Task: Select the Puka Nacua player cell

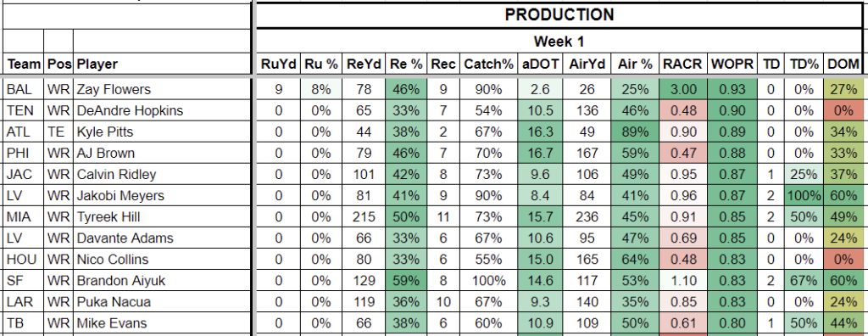Action: (162, 302)
